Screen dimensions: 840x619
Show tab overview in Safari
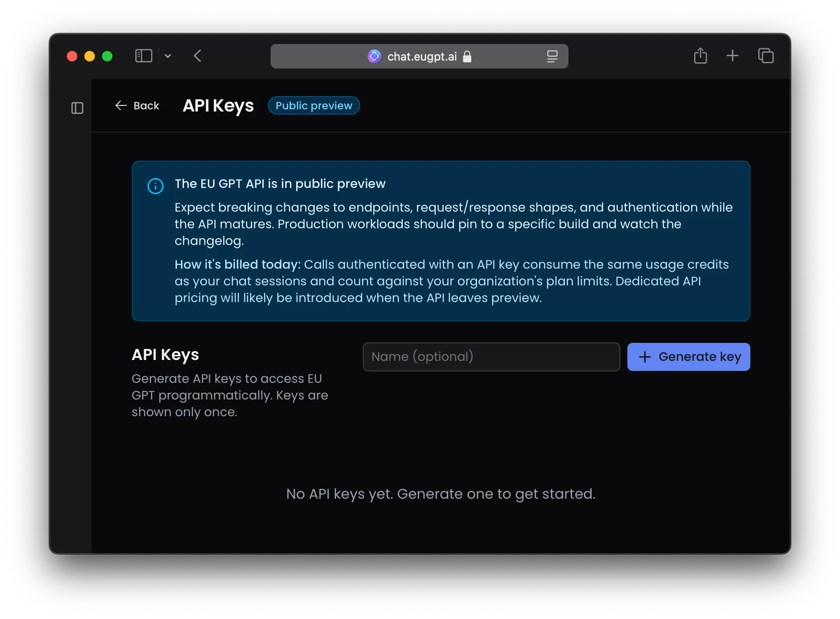(x=766, y=56)
